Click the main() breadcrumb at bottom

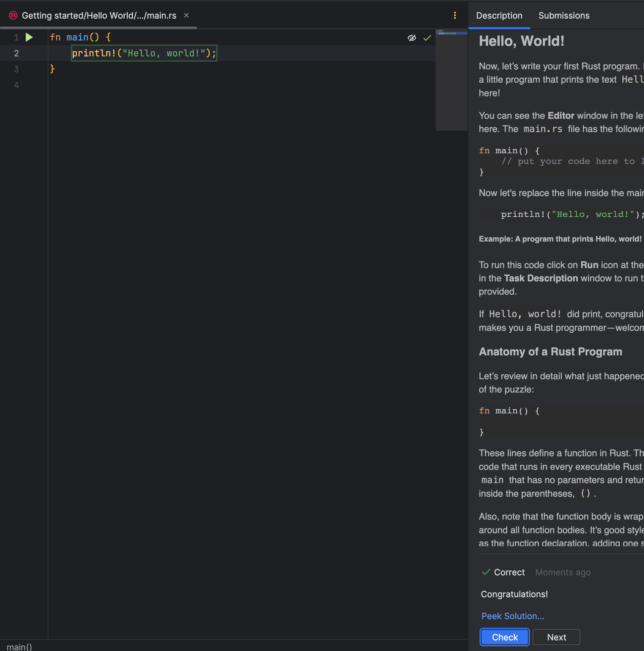coord(19,647)
